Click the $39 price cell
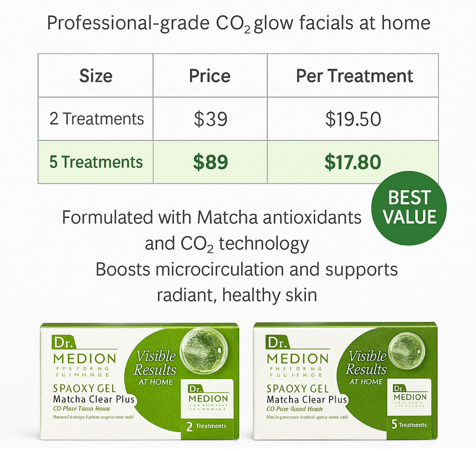The width and height of the screenshot is (476, 449). [210, 119]
